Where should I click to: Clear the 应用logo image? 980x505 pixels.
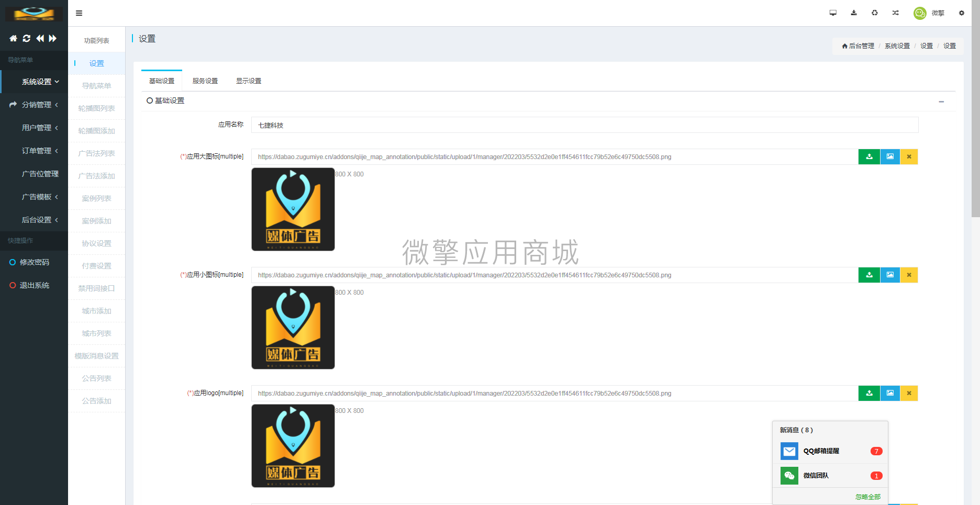tap(909, 393)
